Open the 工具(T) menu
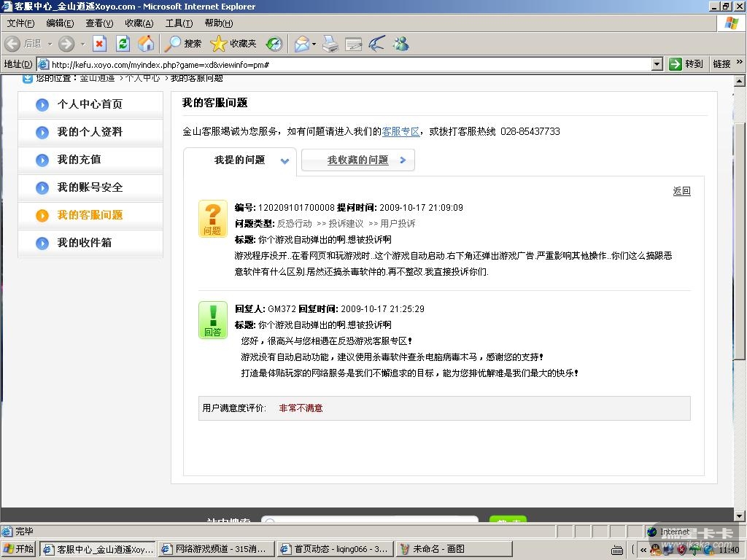 [179, 23]
